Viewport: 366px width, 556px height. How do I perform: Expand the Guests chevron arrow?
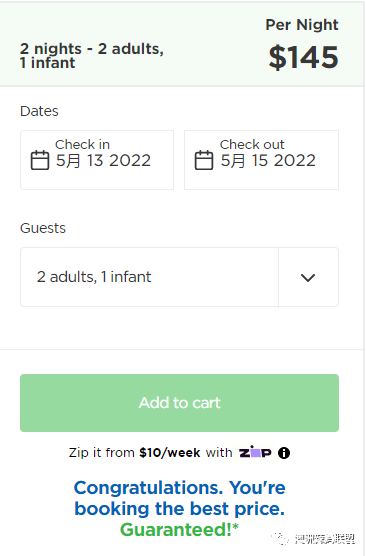click(308, 277)
